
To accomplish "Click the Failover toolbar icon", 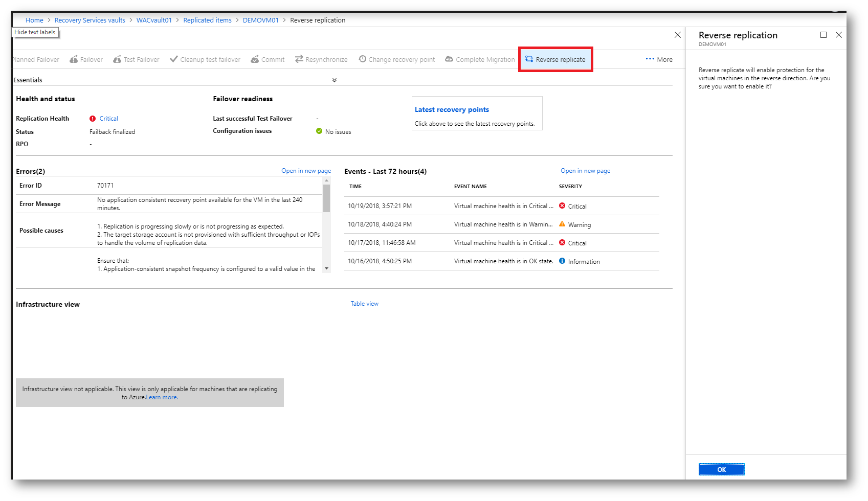I will 74,59.
